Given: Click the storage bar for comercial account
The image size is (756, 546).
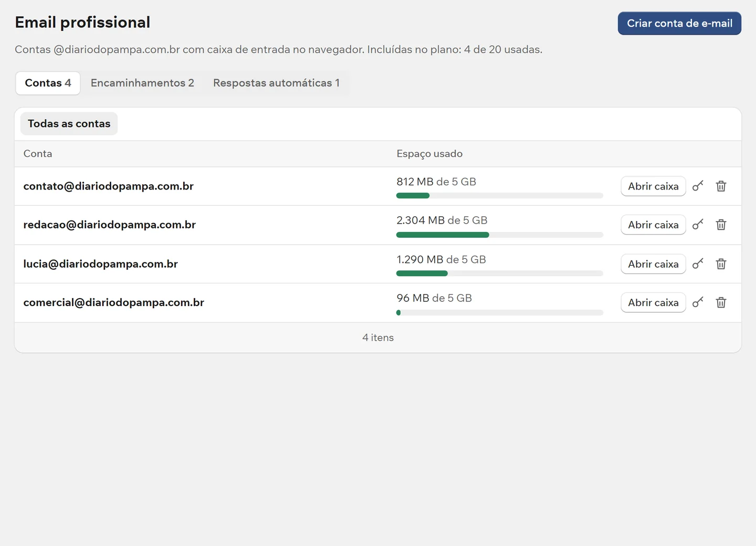Looking at the screenshot, I should point(500,312).
